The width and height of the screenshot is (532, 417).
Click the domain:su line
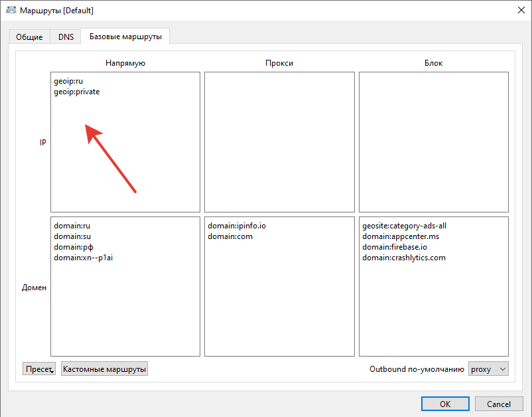click(72, 236)
